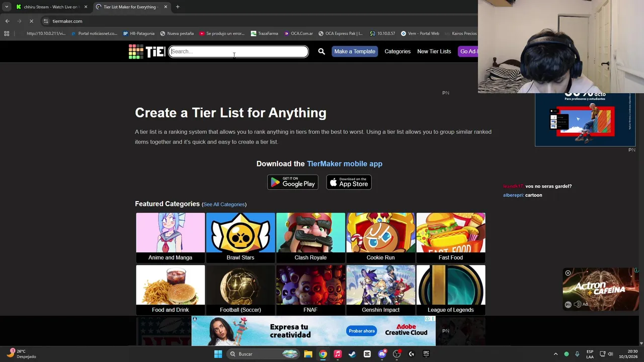Open the TierMaker mobile app link

click(345, 163)
